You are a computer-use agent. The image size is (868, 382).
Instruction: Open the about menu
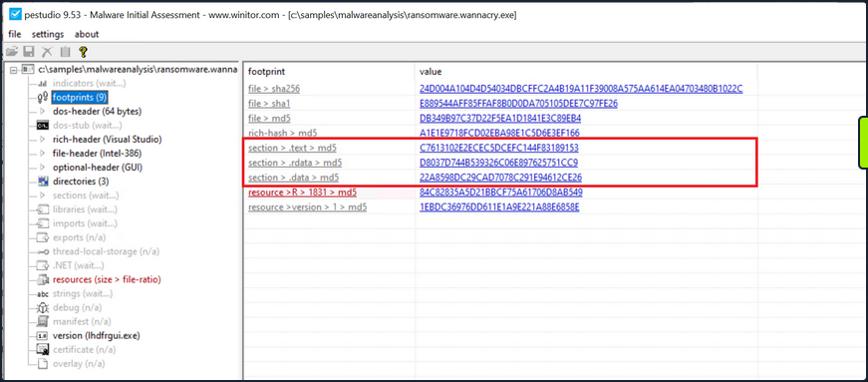87,34
